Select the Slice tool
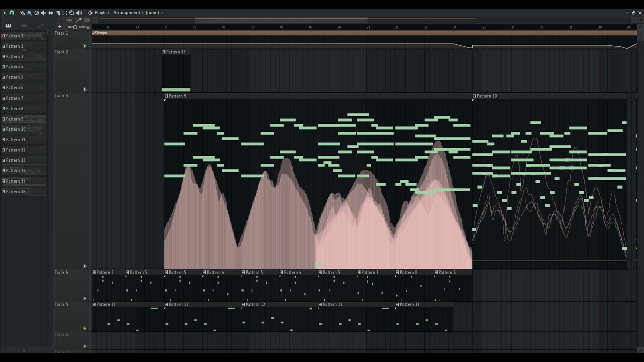644x362 pixels. [58, 13]
